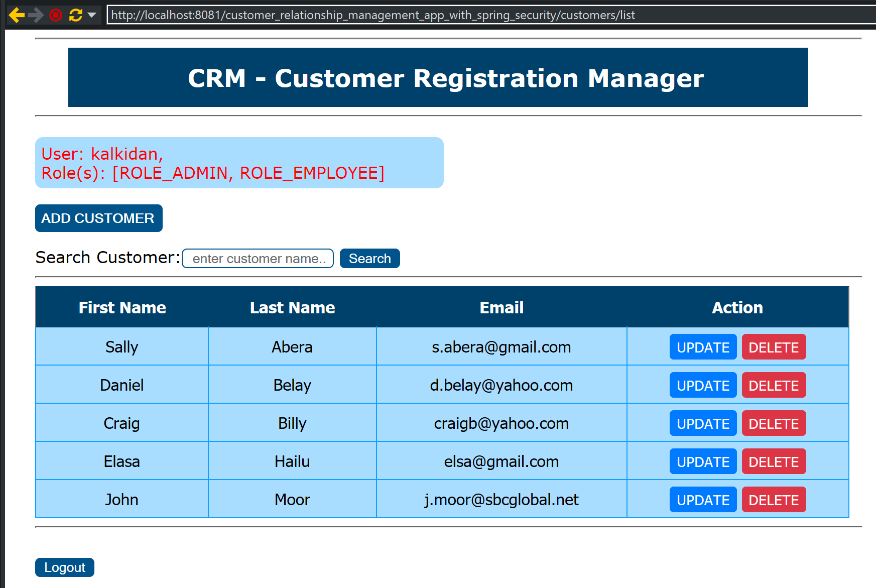The image size is (876, 588).
Task: Update John Moor's customer record
Action: (703, 500)
